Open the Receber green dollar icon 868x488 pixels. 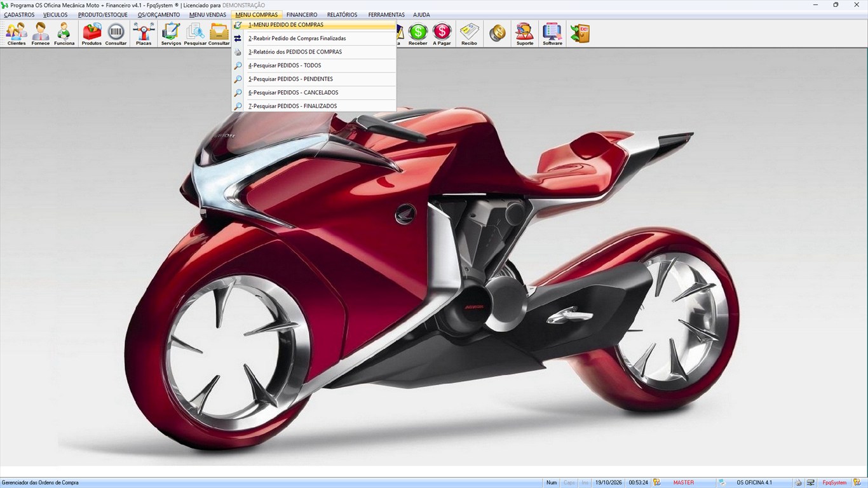click(x=417, y=34)
